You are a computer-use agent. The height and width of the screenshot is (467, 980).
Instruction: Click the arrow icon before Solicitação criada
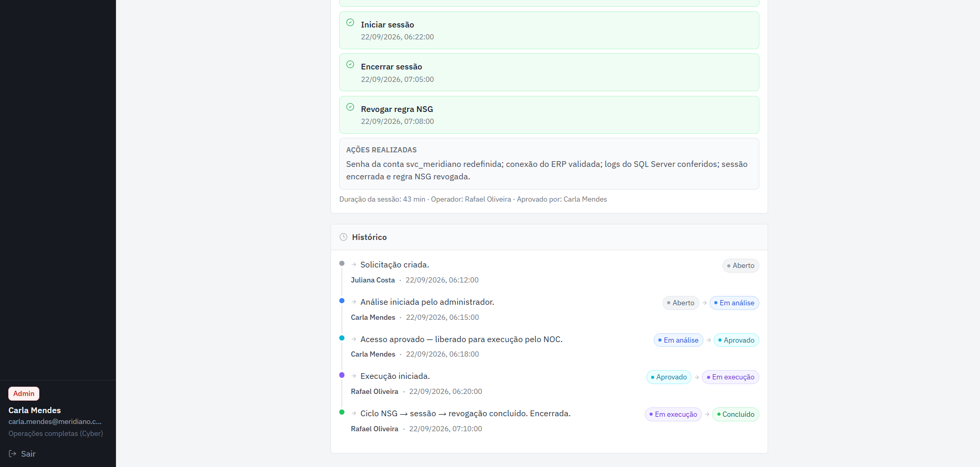pos(354,264)
